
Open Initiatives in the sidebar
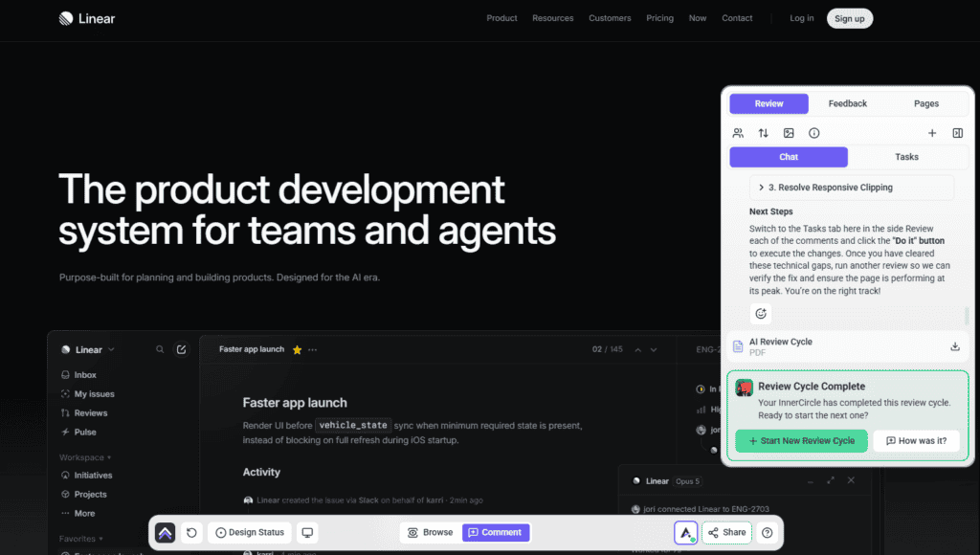coord(87,475)
